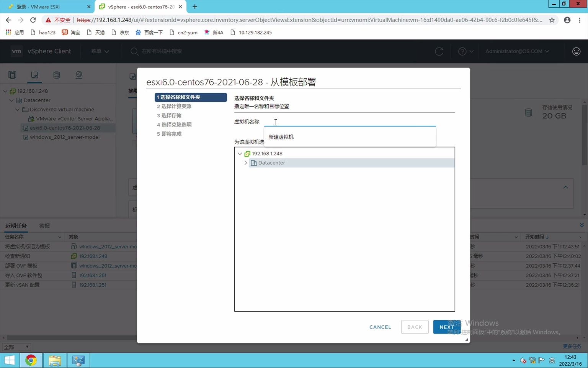Open VMs and Templates view icon

pyautogui.click(x=34, y=75)
